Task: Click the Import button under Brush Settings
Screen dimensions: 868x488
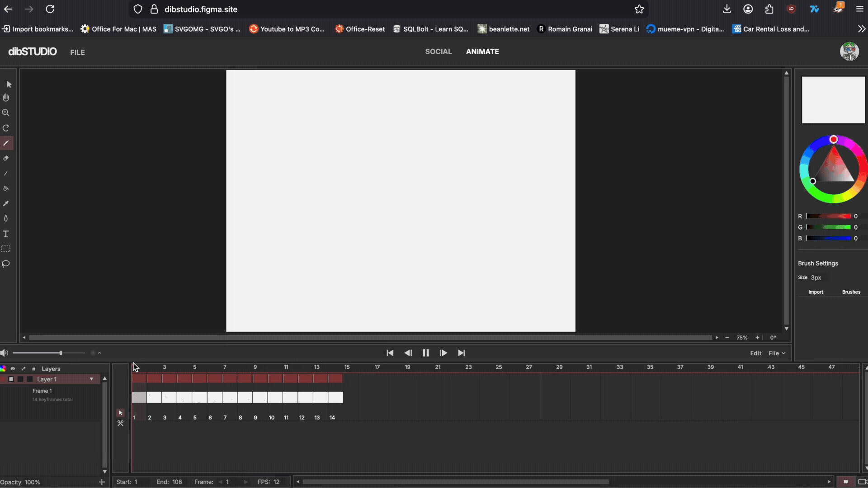Action: pyautogui.click(x=816, y=292)
